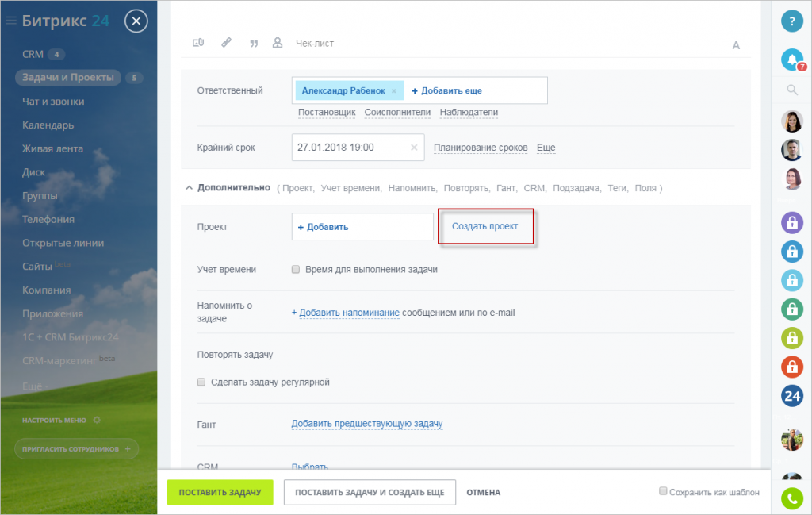Screen dimensions: 812x515
Task: Close the task slider with the X circle
Action: (x=136, y=21)
